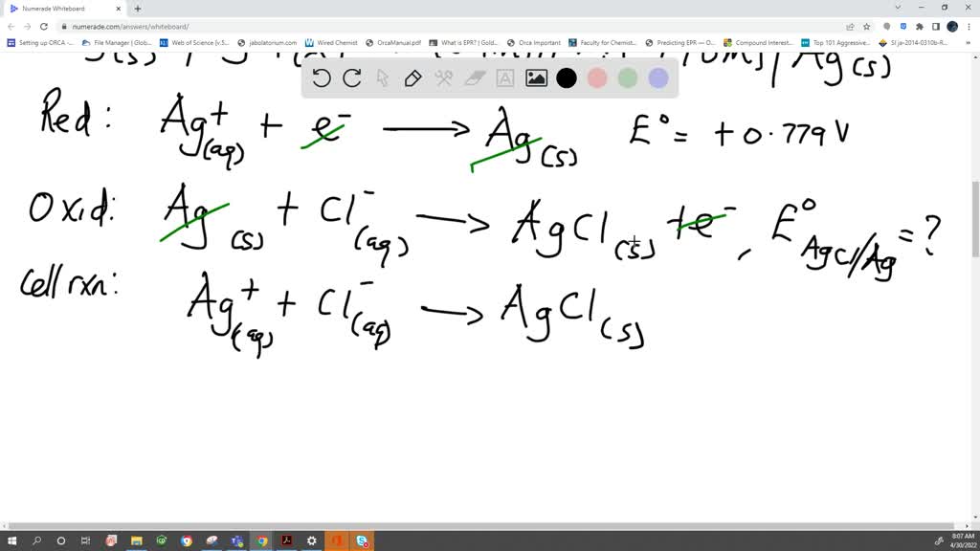The image size is (980, 551).
Task: Click the Insert Image icon
Action: pyautogui.click(x=536, y=78)
